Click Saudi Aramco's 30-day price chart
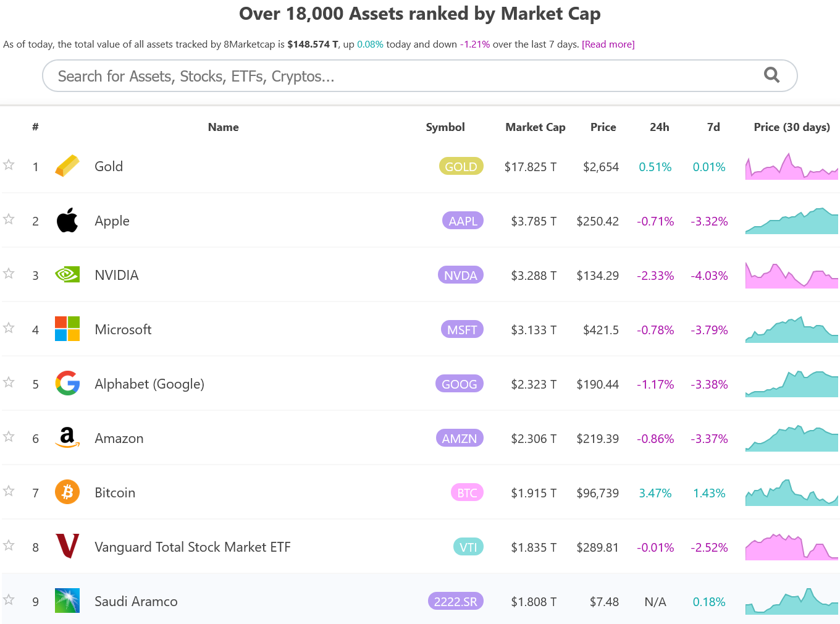 click(792, 601)
